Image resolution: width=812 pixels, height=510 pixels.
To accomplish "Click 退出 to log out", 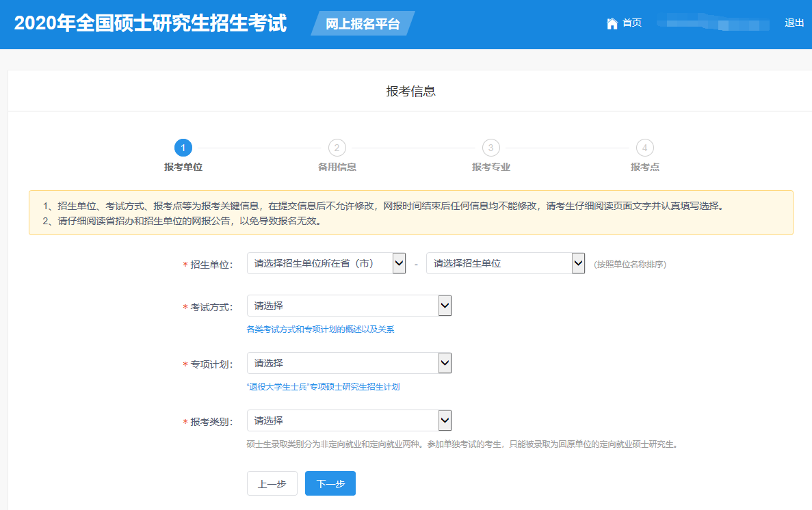I will (794, 23).
